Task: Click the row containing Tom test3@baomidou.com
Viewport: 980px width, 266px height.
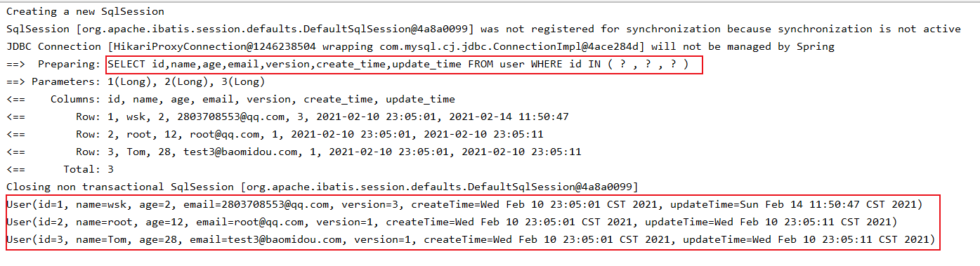Action: click(x=294, y=152)
